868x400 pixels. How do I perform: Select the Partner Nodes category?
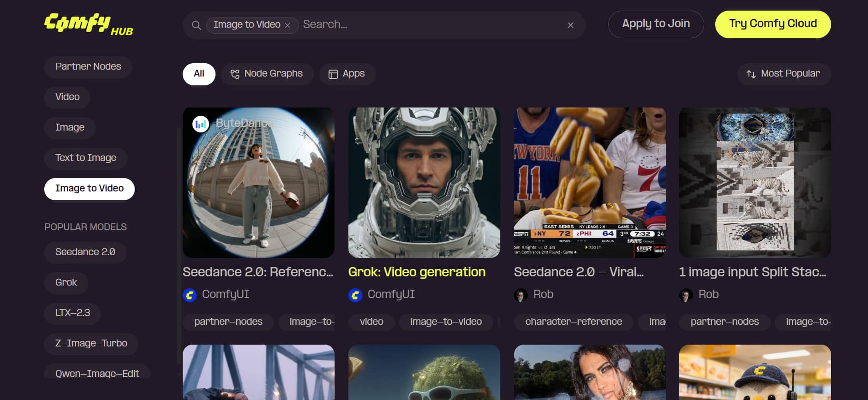click(88, 66)
